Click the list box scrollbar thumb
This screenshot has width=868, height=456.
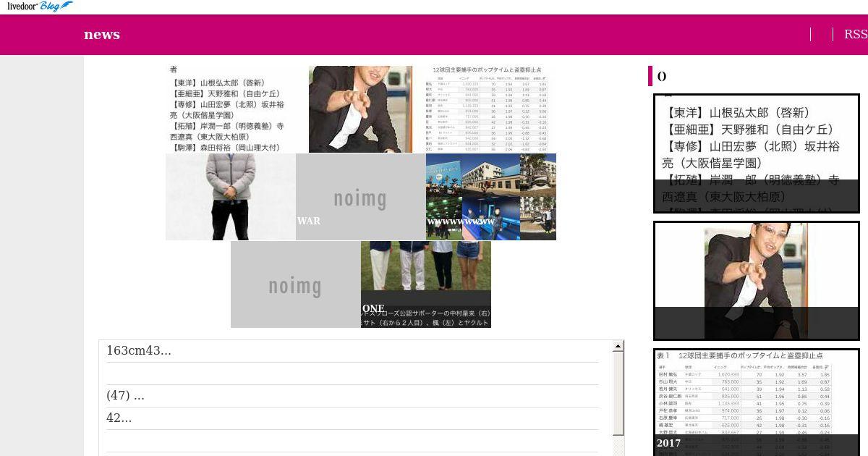pos(618,394)
